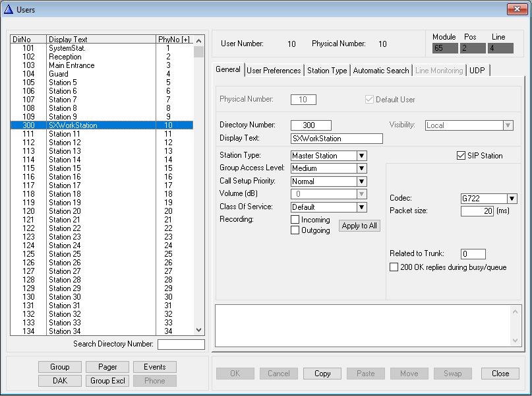Open the Call Setup Priority dropdown
Image resolution: width=532 pixels, height=396 pixels.
coord(361,181)
